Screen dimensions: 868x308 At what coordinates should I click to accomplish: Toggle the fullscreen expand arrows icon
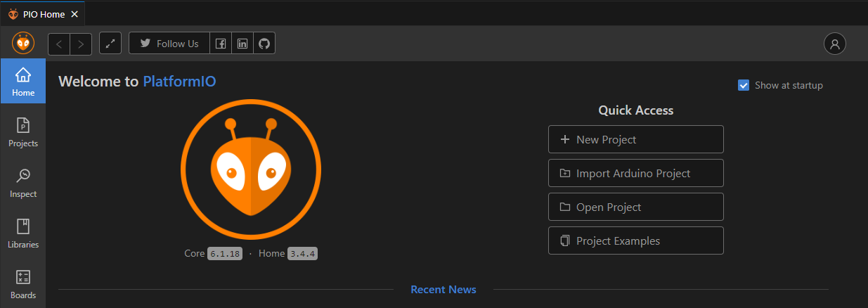[110, 44]
